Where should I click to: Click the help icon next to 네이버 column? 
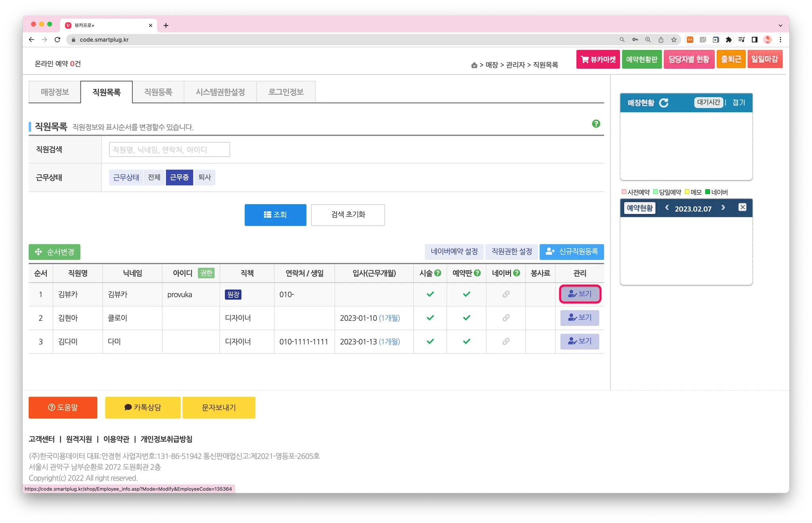click(x=517, y=273)
